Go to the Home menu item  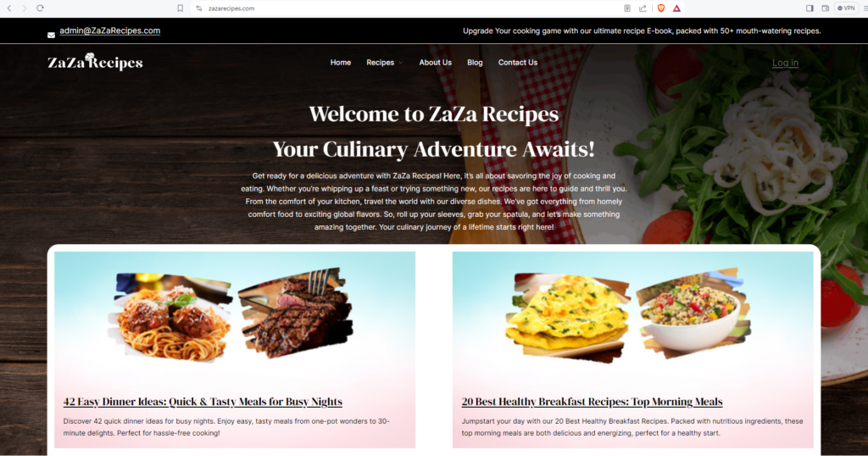(x=341, y=63)
